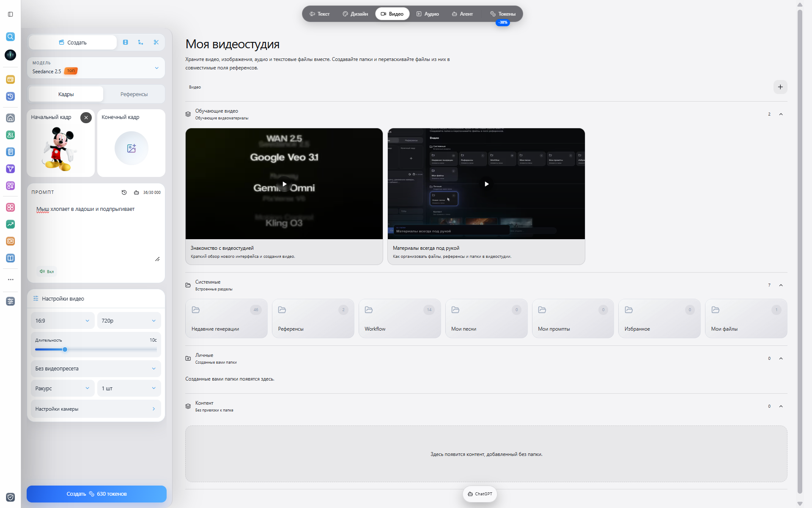Open the Модель Seedance 2.5 dropdown

[x=96, y=68]
